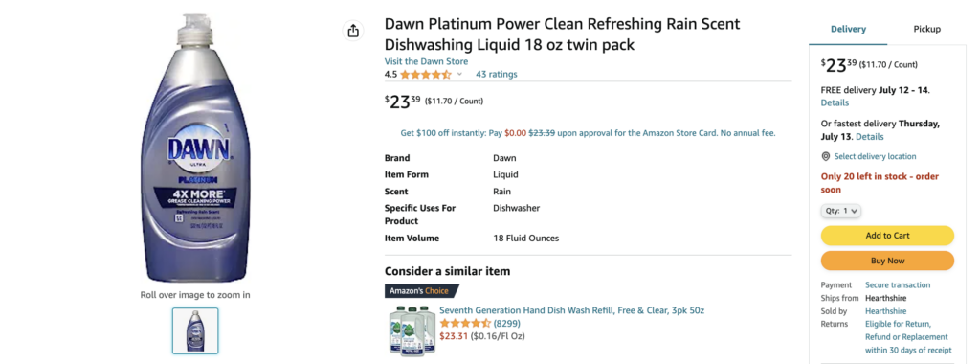The height and width of the screenshot is (364, 980).
Task: Click the Secure transaction link
Action: [898, 285]
